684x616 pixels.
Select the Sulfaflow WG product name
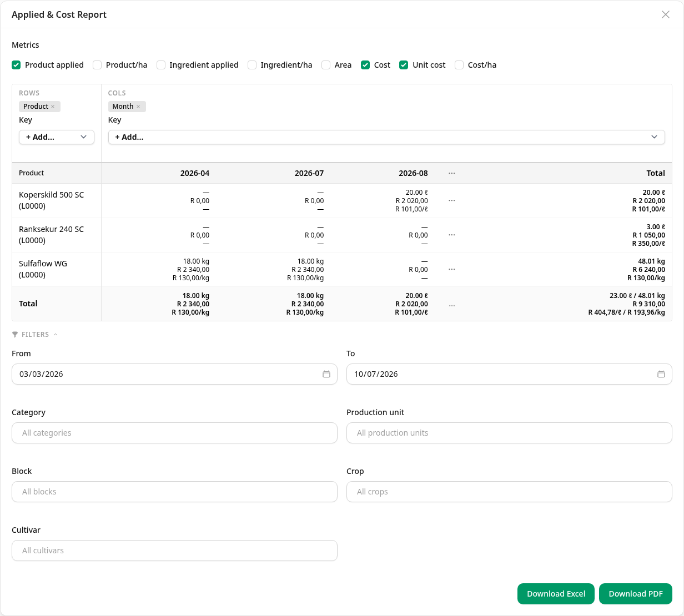[43, 269]
